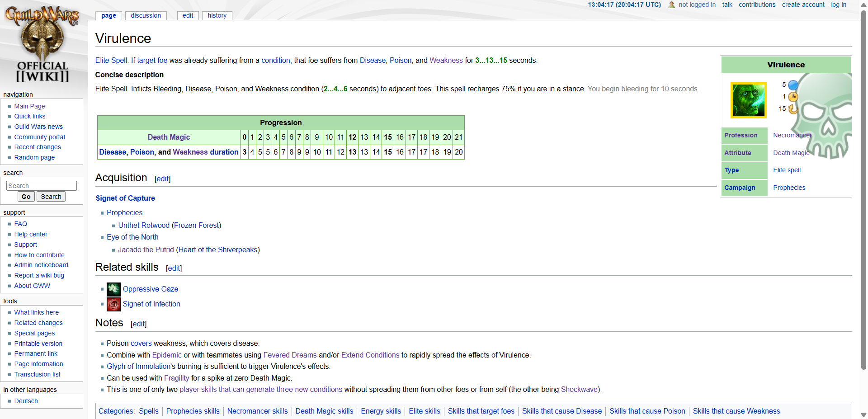Click Prophecies campaign link in infobox

click(x=789, y=188)
